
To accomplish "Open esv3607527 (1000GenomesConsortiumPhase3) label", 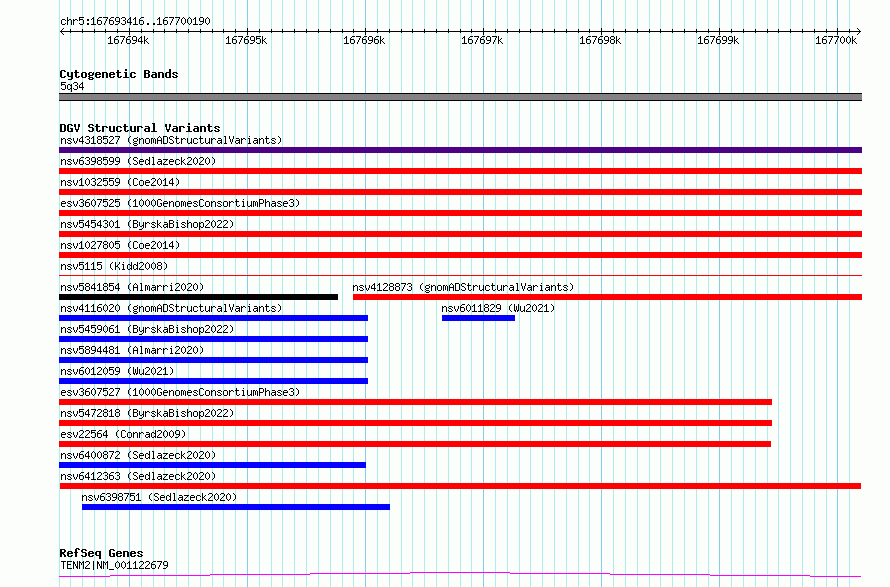I will pos(180,392).
